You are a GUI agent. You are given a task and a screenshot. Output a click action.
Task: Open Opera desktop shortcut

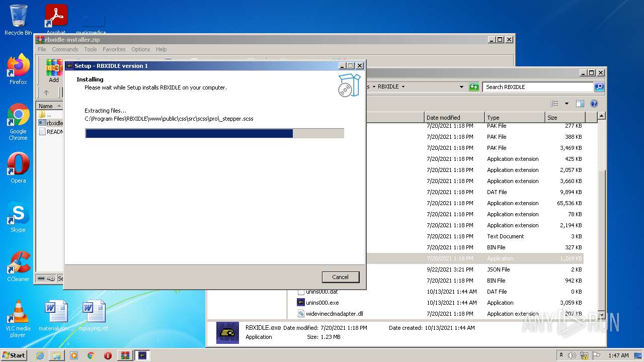(18, 168)
